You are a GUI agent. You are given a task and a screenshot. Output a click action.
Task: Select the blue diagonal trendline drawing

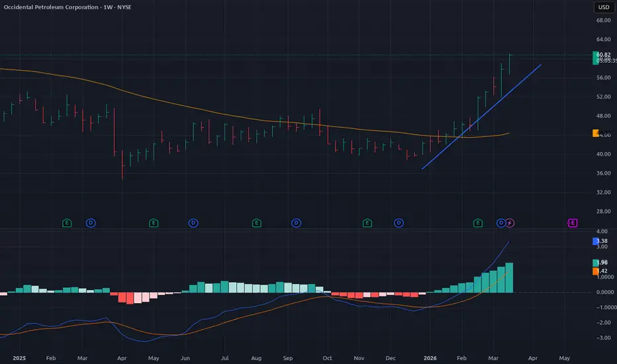pyautogui.click(x=481, y=117)
